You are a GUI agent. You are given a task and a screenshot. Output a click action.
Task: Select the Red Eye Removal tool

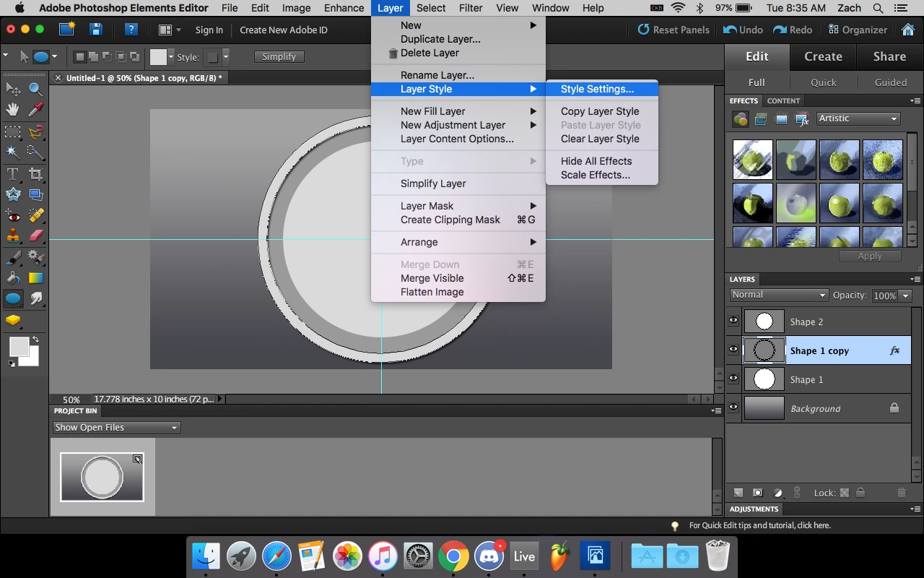13,215
